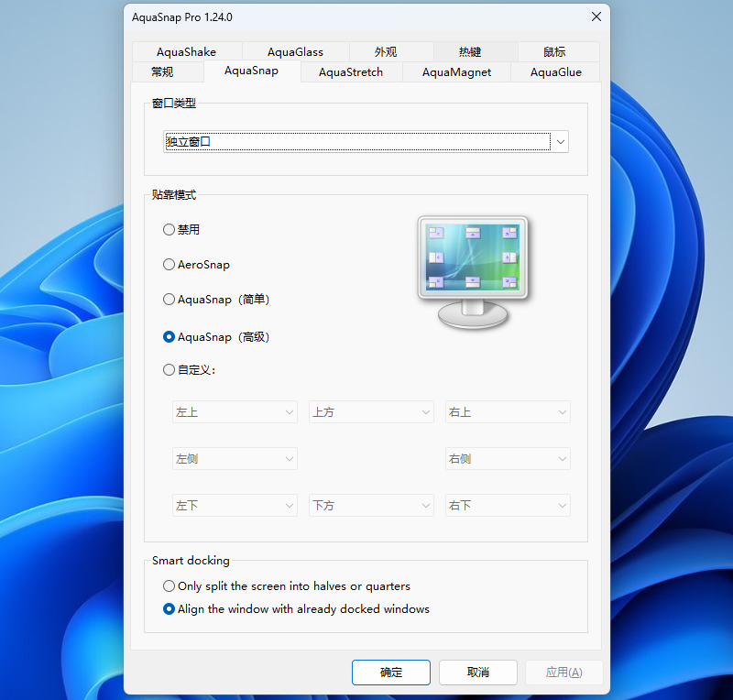733x700 pixels.
Task: Click the top-center snap icon on monitor preview
Action: (473, 233)
